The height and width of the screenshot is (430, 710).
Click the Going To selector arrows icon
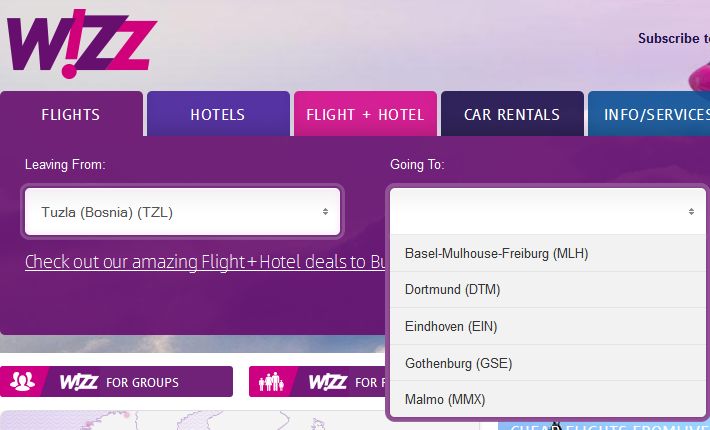[691, 211]
